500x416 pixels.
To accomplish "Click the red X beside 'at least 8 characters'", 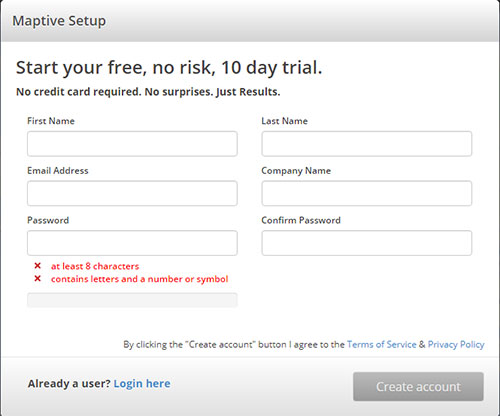I will pyautogui.click(x=37, y=266).
